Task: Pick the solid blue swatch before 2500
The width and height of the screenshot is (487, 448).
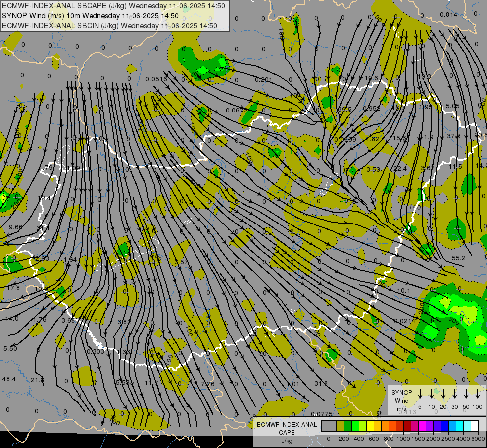Action: [444, 426]
